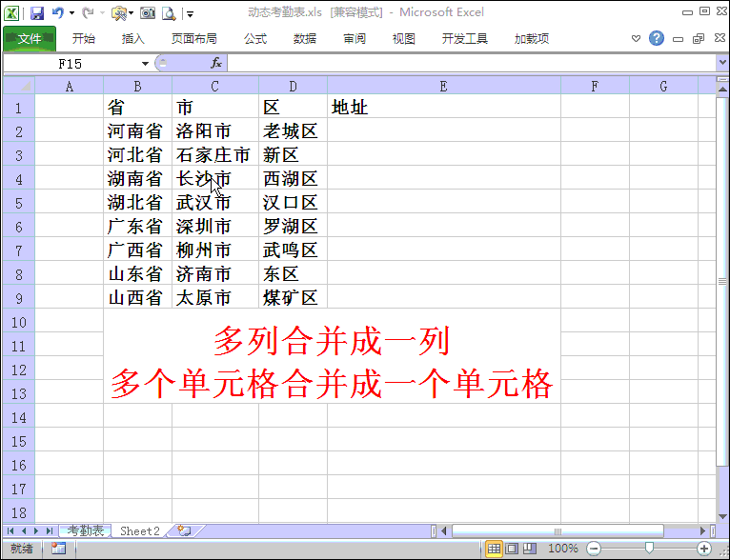Click the insert function fx button
The width and height of the screenshot is (730, 560).
pos(216,63)
